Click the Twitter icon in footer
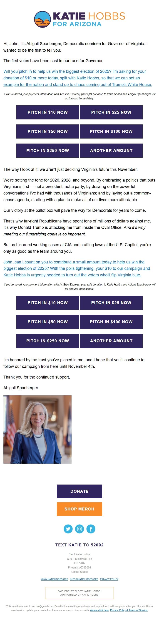Screen dimensions: 159x644 click(x=68, y=529)
